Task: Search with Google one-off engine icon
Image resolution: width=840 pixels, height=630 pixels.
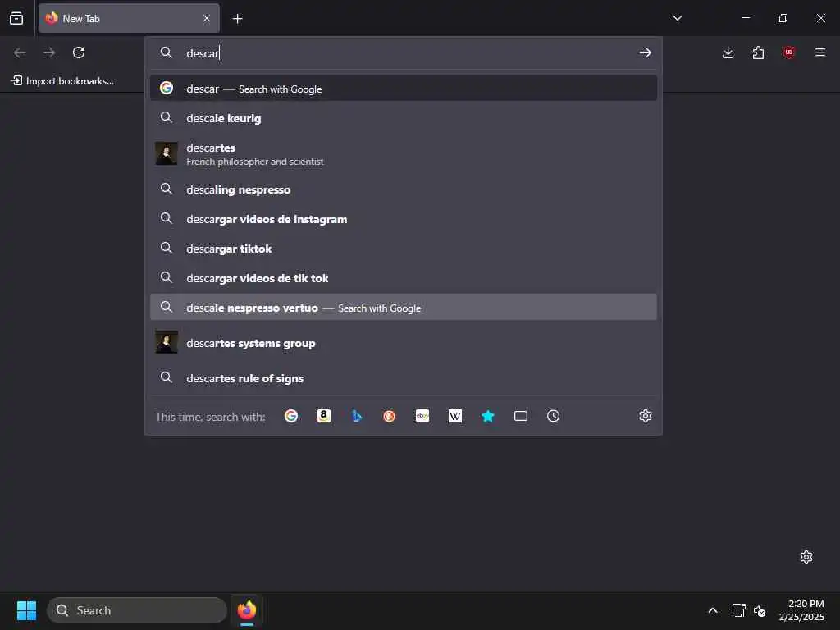Action: coord(291,416)
